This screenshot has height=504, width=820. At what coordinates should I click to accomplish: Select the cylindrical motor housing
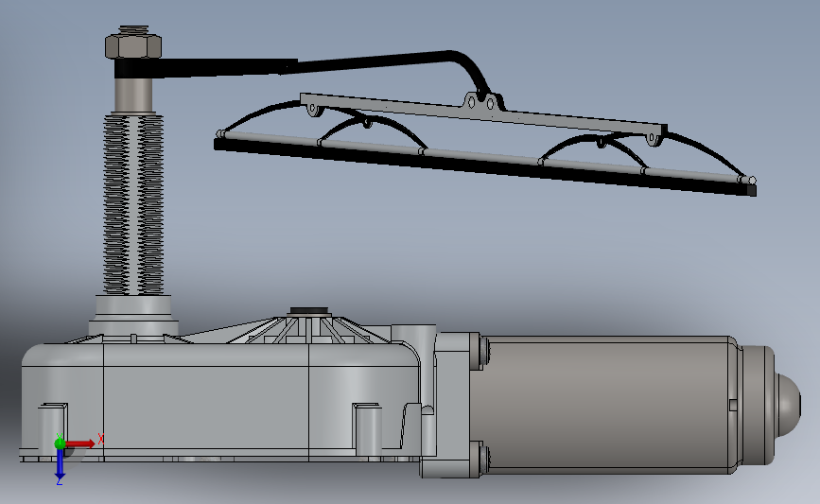tap(606, 406)
